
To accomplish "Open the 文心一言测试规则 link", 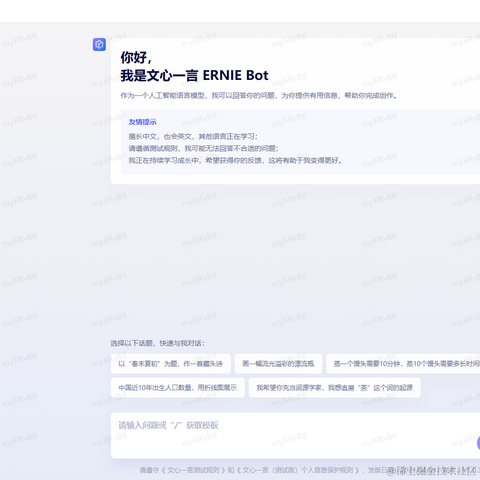I will (x=193, y=470).
